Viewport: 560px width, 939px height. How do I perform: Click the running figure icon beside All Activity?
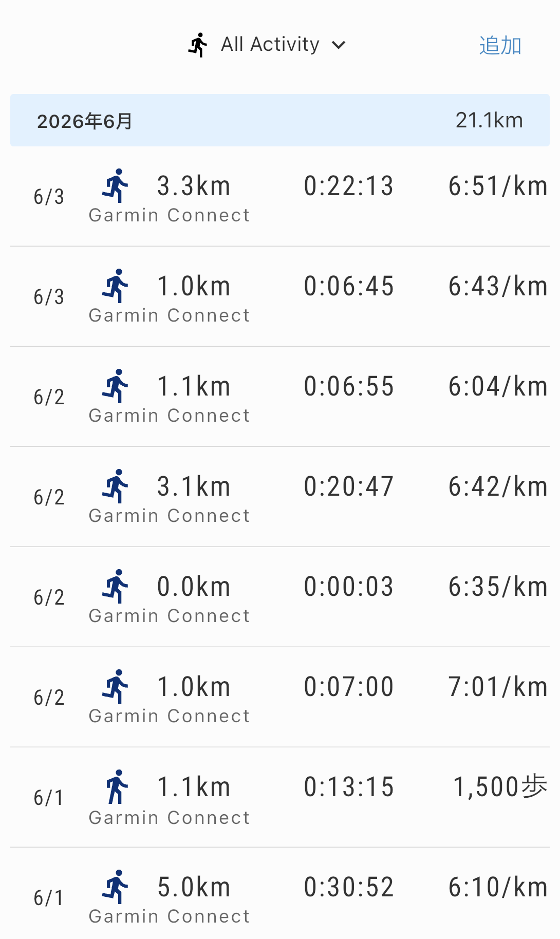(x=198, y=45)
